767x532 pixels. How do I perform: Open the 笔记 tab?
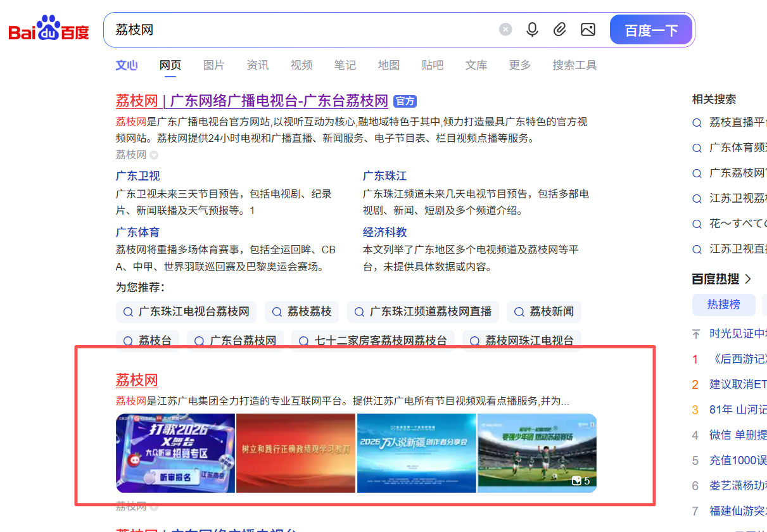345,65
